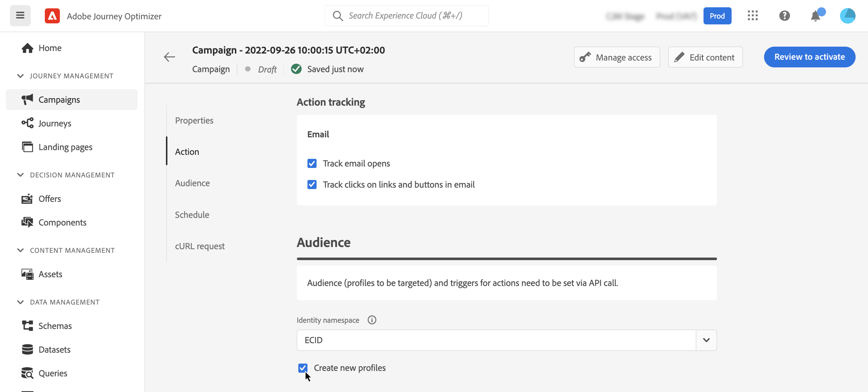The width and height of the screenshot is (868, 392).
Task: Collapse the Journey Management section
Action: (x=20, y=76)
